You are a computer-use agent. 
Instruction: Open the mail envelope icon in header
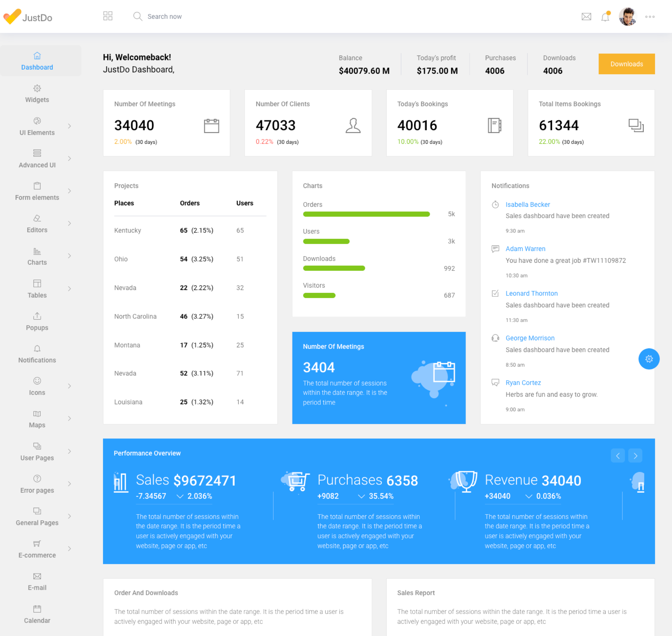click(x=586, y=17)
